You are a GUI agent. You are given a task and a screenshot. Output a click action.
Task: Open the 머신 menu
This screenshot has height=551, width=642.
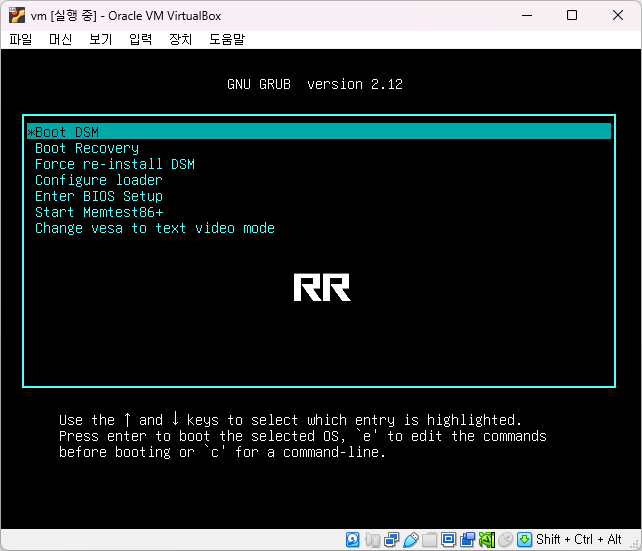(x=60, y=39)
